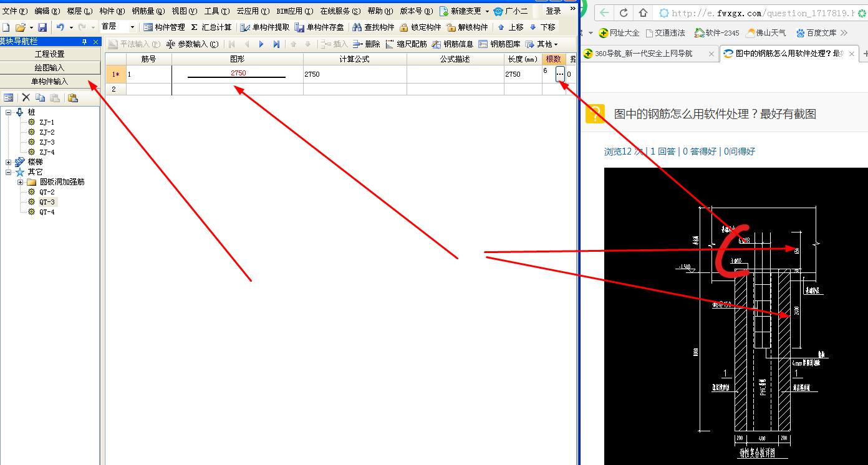Open 参数输入 parameter input
The width and height of the screenshot is (868, 465).
coord(193,44)
